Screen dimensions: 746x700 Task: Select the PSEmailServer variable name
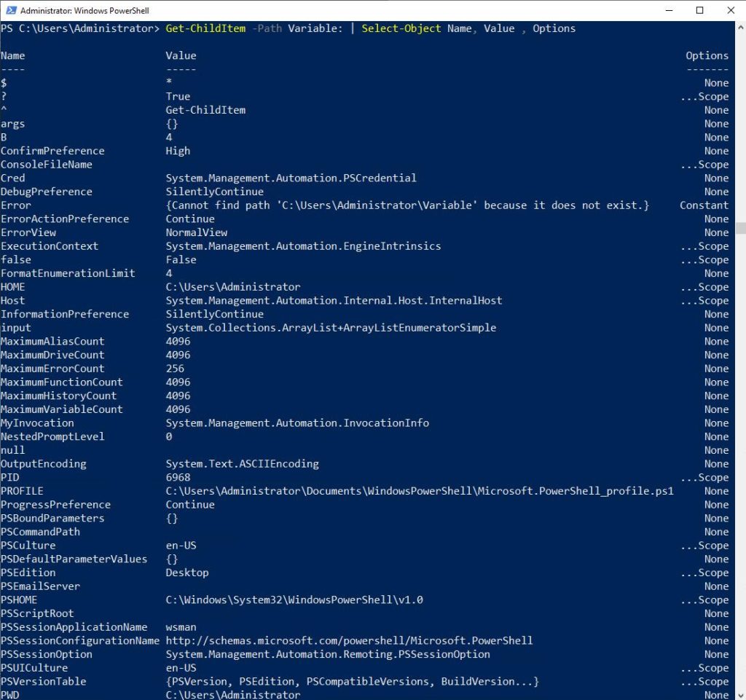[x=41, y=586]
